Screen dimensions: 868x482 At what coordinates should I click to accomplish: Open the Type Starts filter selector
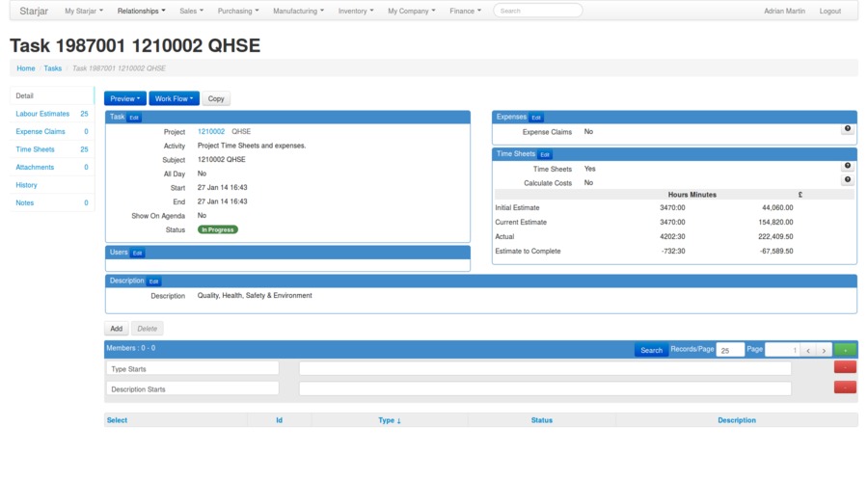(192, 368)
